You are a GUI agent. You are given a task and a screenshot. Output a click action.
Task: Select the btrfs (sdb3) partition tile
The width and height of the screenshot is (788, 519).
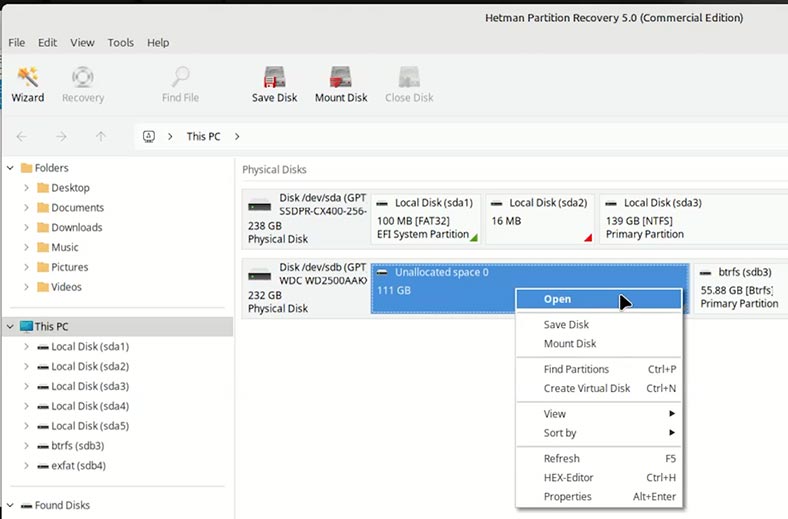tap(741, 288)
